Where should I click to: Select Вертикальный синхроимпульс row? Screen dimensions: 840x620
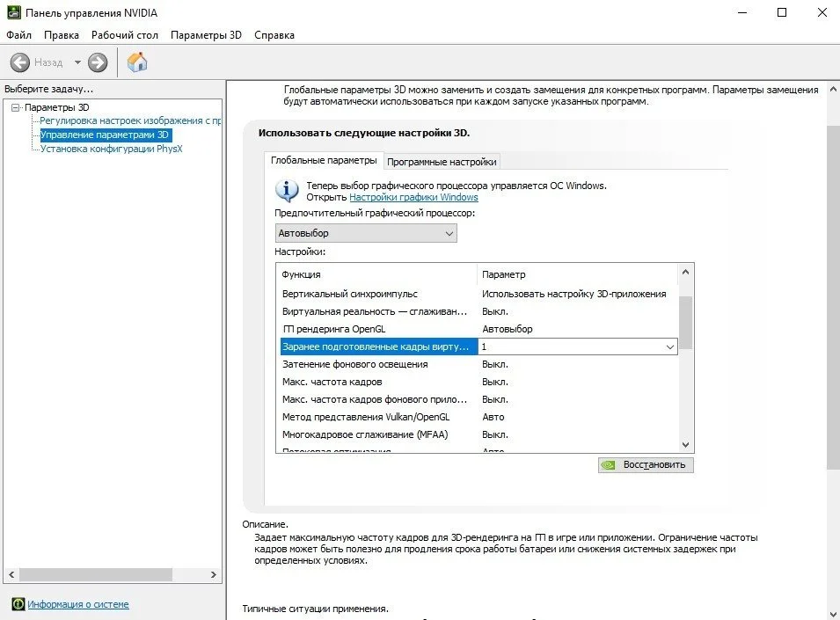click(x=478, y=294)
